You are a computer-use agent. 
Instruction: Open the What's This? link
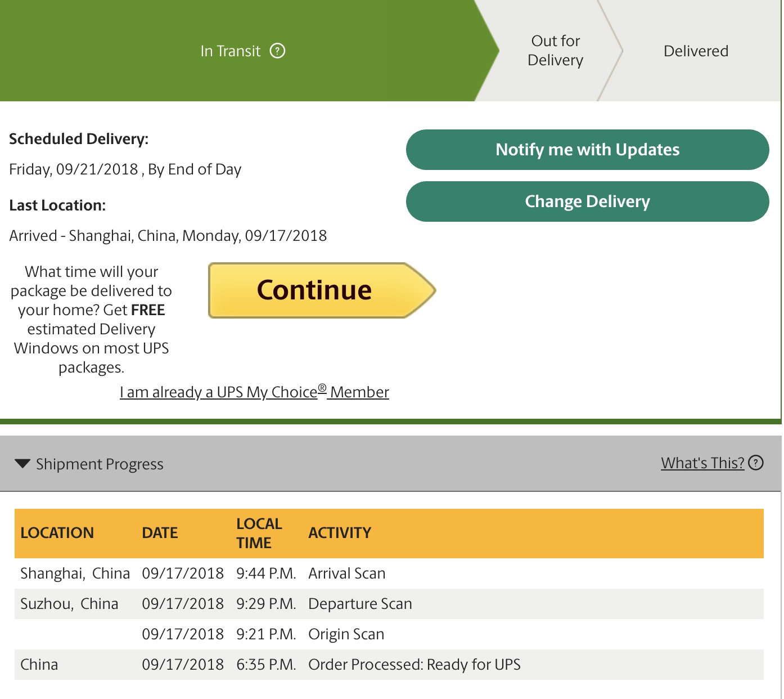coord(702,463)
